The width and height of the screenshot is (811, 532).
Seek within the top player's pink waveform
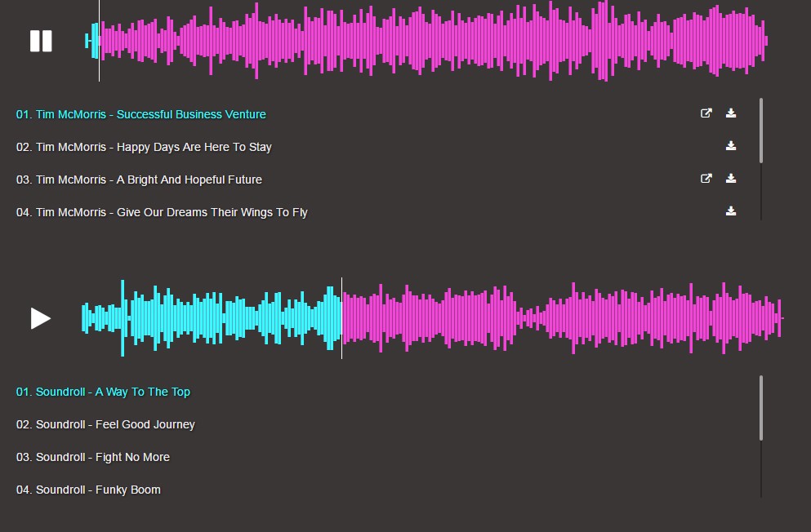point(433,41)
